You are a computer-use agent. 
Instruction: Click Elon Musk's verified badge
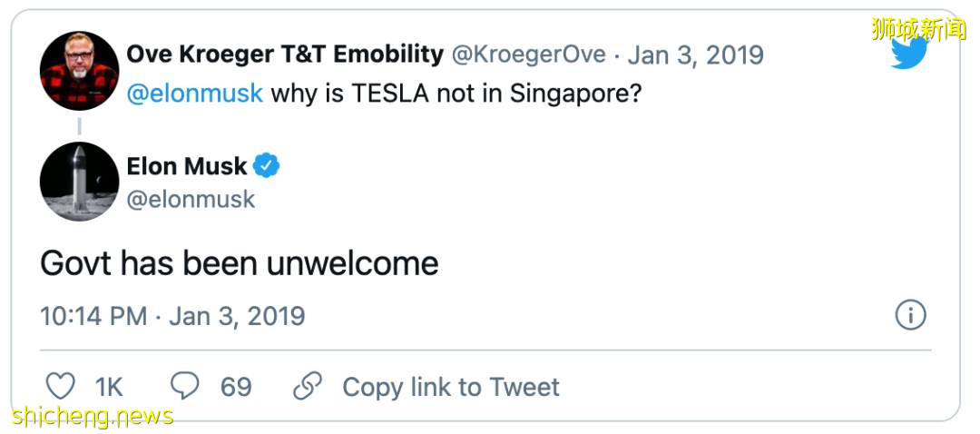267,166
